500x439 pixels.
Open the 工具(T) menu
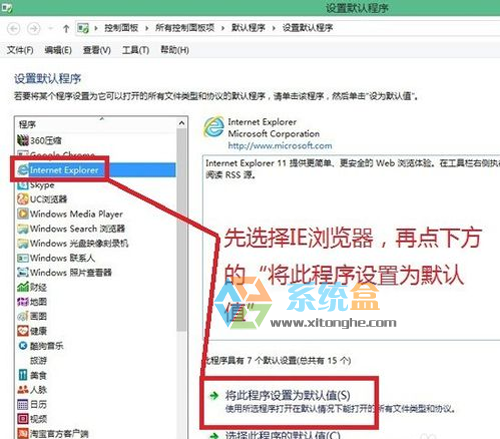[135, 50]
